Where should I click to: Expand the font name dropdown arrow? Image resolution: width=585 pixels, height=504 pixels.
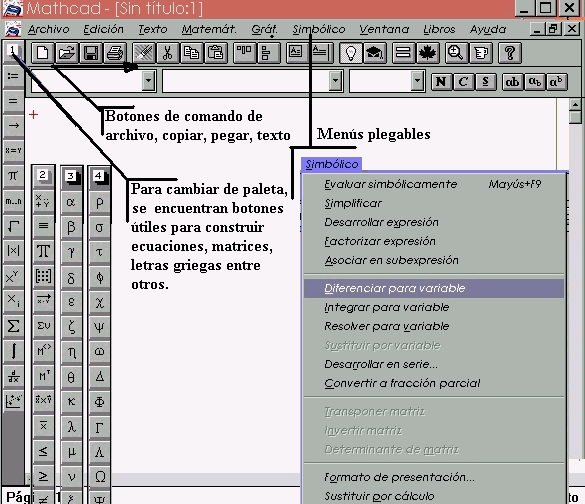[x=335, y=81]
